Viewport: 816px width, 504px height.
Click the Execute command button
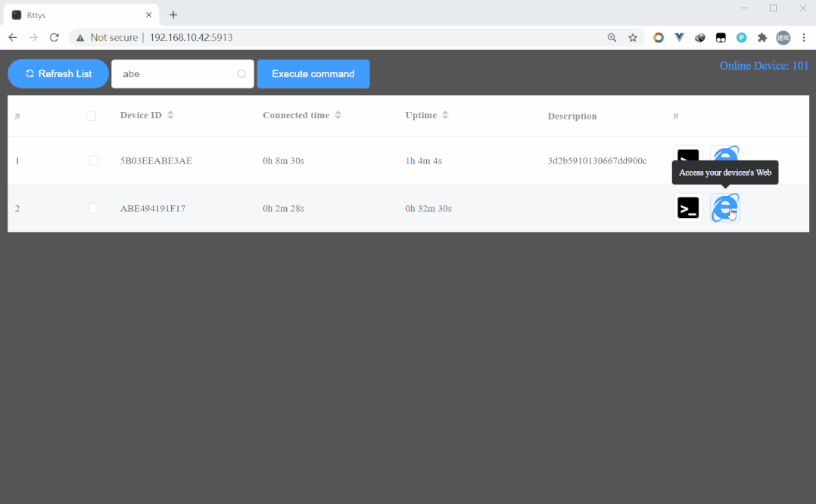tap(313, 73)
